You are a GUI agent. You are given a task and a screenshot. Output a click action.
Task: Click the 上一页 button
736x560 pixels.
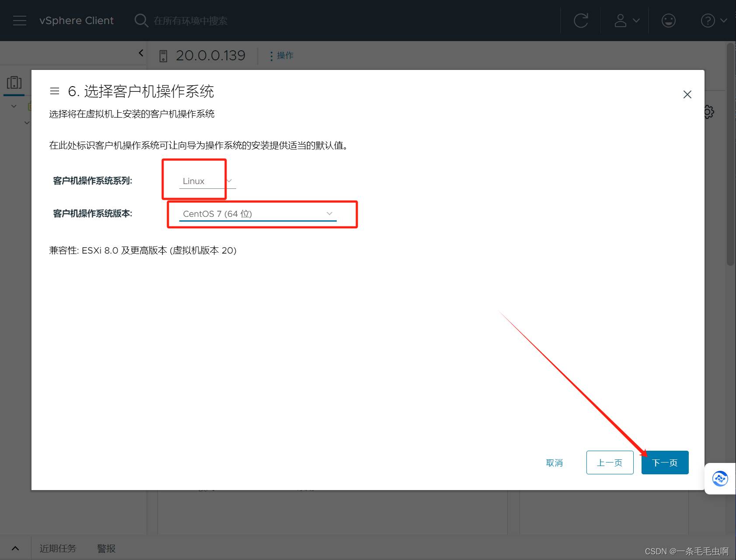pyautogui.click(x=610, y=463)
